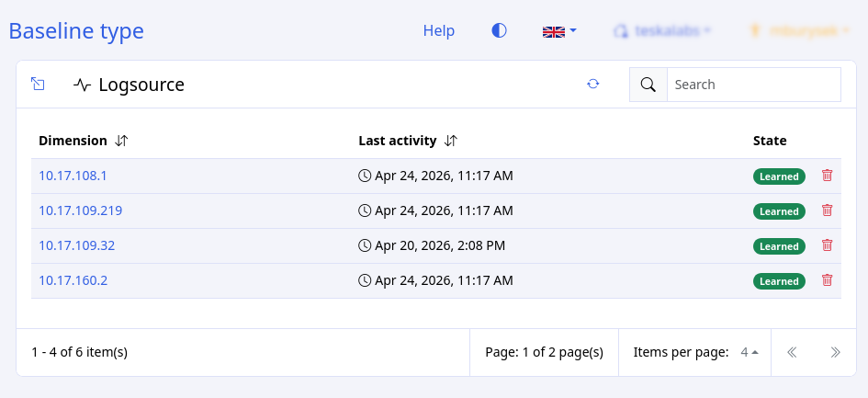Open the teskalabs tenant dropdown
The image size is (868, 398).
tap(661, 31)
